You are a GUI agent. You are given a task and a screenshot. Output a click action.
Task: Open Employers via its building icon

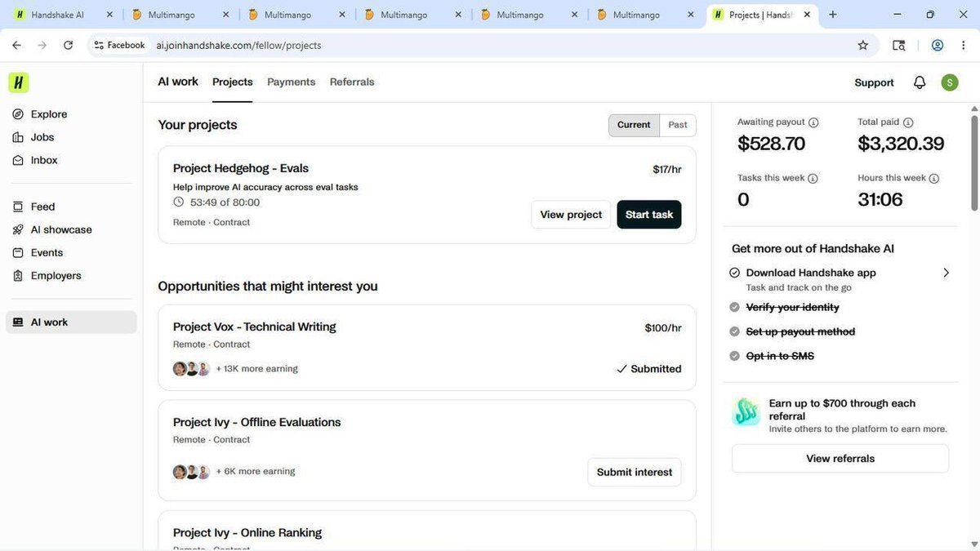click(18, 275)
